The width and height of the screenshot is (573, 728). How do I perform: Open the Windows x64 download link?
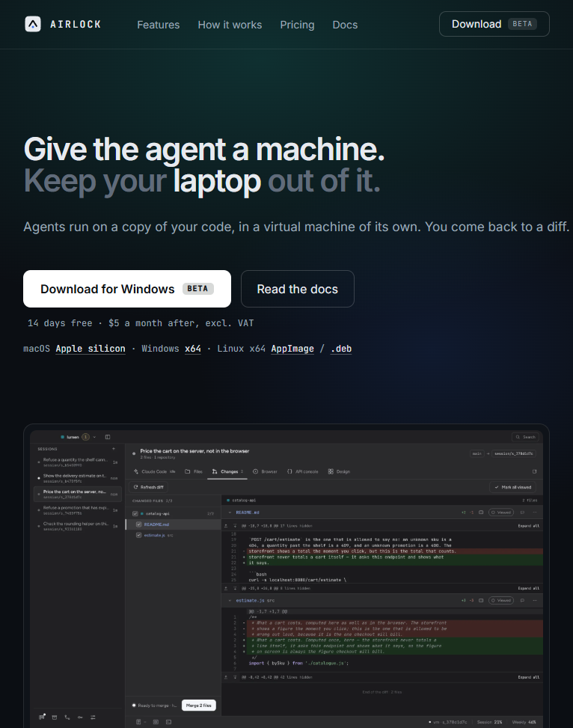click(193, 349)
